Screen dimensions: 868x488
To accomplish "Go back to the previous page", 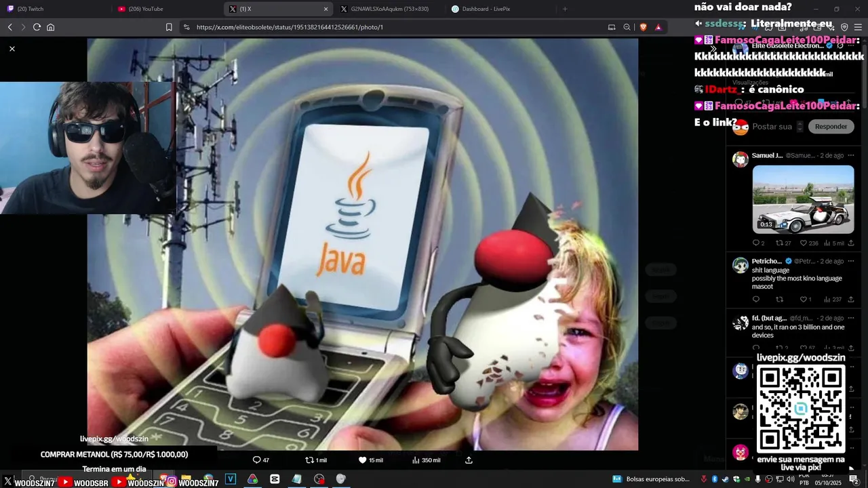I will pyautogui.click(x=9, y=27).
